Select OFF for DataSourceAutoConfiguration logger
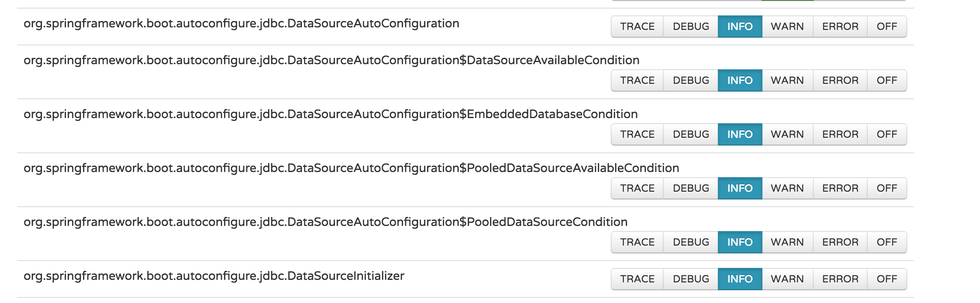Image resolution: width=980 pixels, height=303 pixels. click(x=887, y=27)
